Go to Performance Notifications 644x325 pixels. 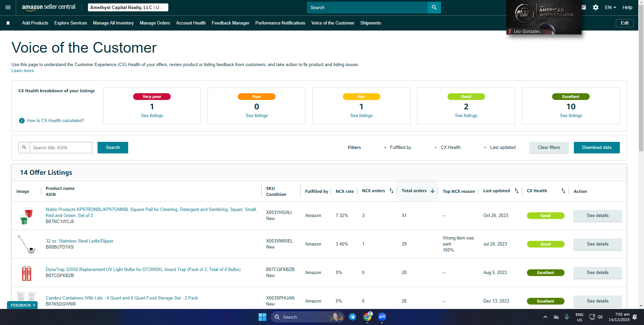[x=280, y=23]
